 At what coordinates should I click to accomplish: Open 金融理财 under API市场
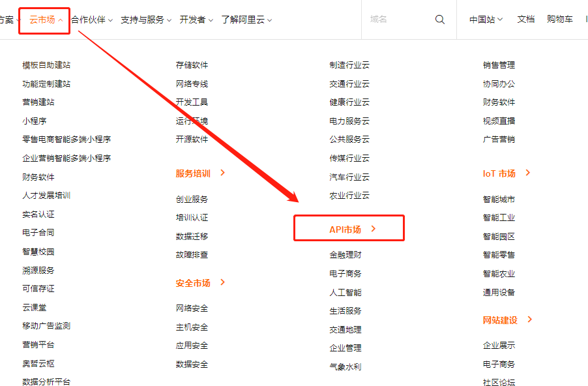tap(345, 255)
